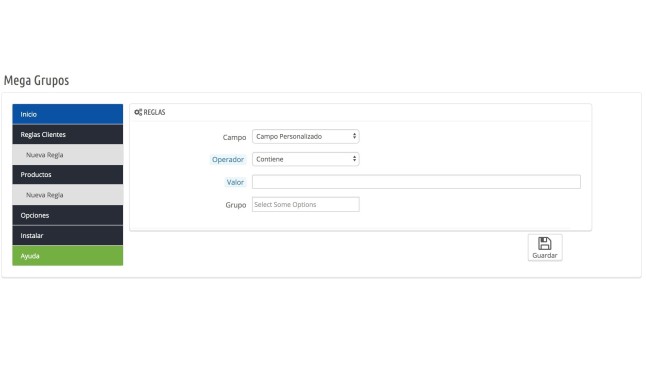
Task: Open the green Ayuda item
Action: pos(68,256)
